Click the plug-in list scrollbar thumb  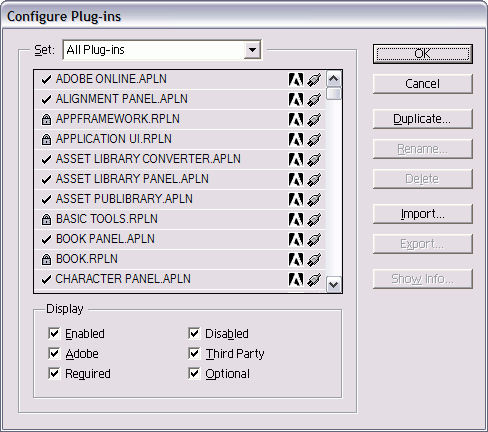334,93
